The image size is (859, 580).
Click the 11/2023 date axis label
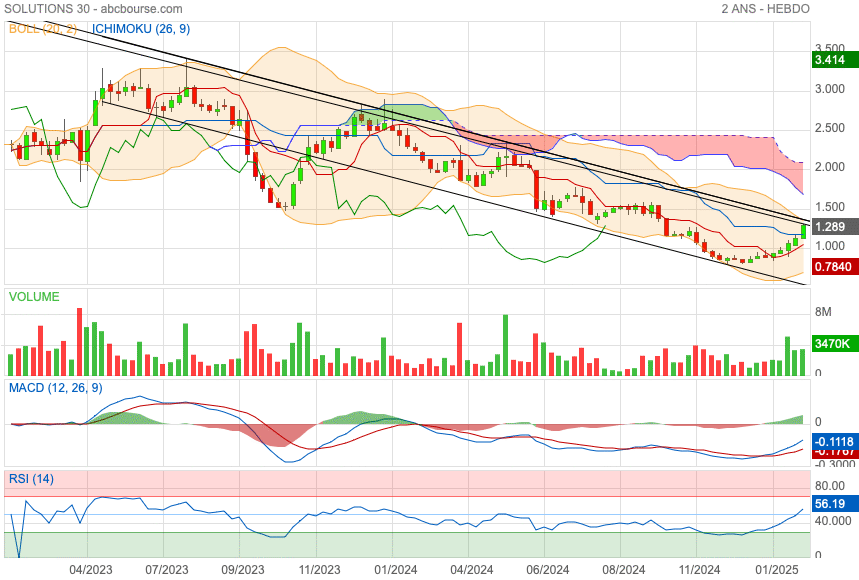pyautogui.click(x=319, y=570)
